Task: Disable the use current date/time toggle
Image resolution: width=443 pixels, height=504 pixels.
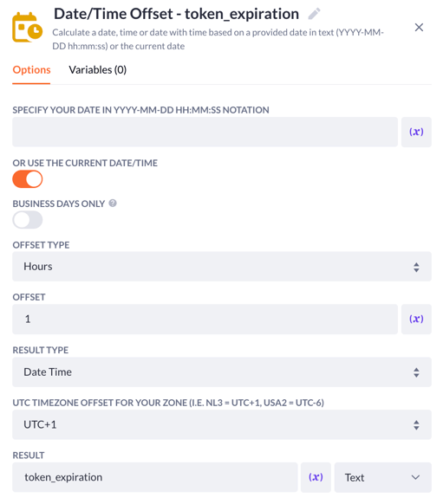Action: point(28,179)
